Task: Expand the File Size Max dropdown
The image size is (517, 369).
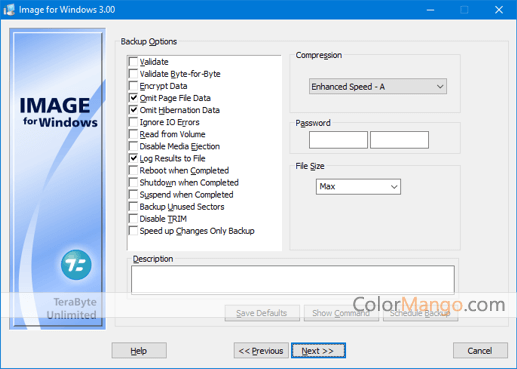Action: click(358, 187)
